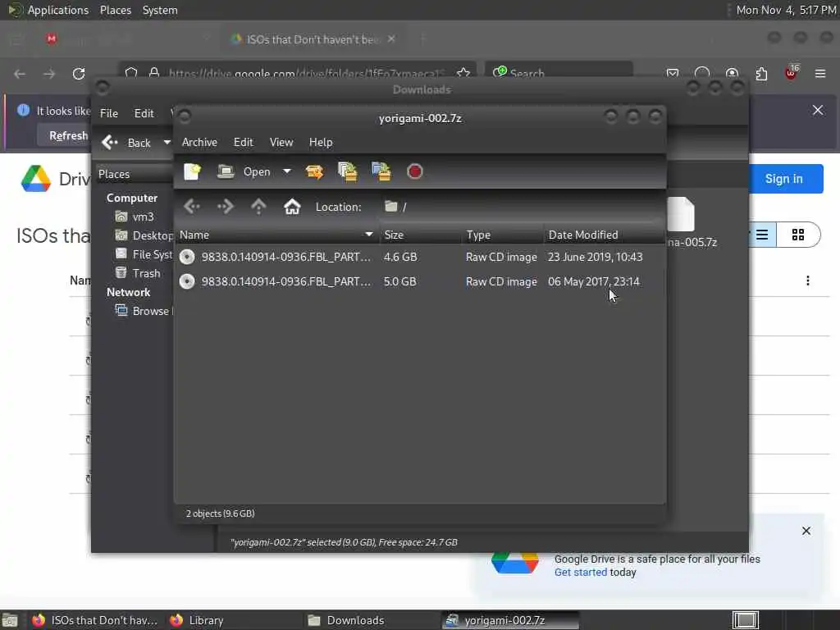Expand the Open recent archives dropdown arrow

pos(287,171)
